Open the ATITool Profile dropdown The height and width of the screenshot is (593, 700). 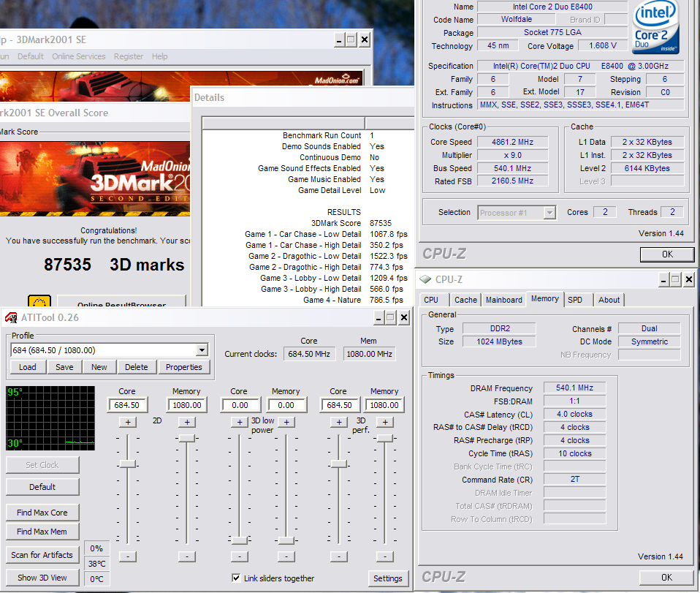point(202,350)
